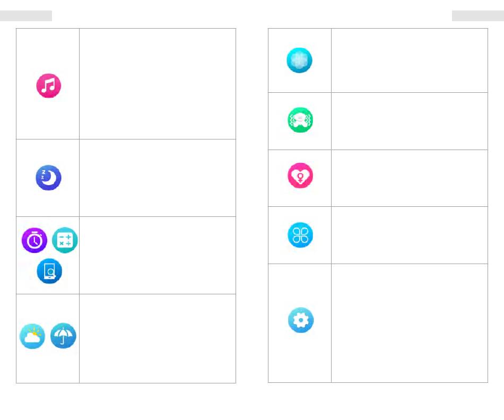Click blank cell beside stopwatch and calculator
The image size is (504, 420).
pyautogui.click(x=158, y=256)
